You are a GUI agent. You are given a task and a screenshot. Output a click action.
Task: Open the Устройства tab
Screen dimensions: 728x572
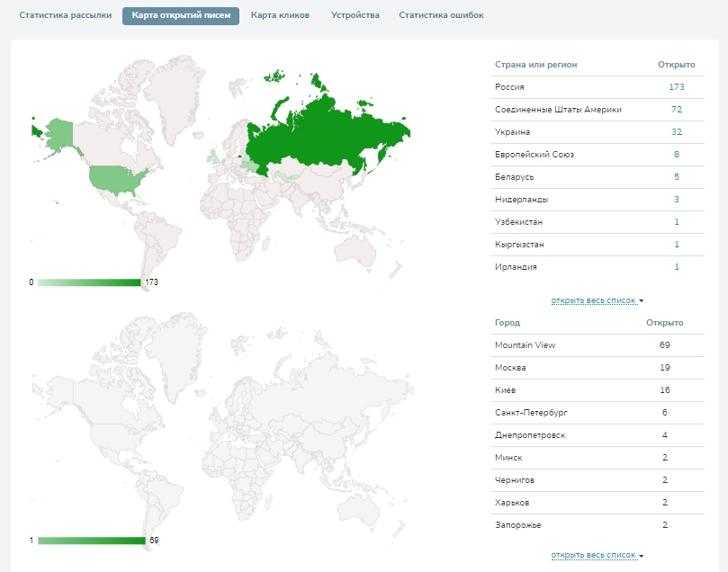click(355, 15)
